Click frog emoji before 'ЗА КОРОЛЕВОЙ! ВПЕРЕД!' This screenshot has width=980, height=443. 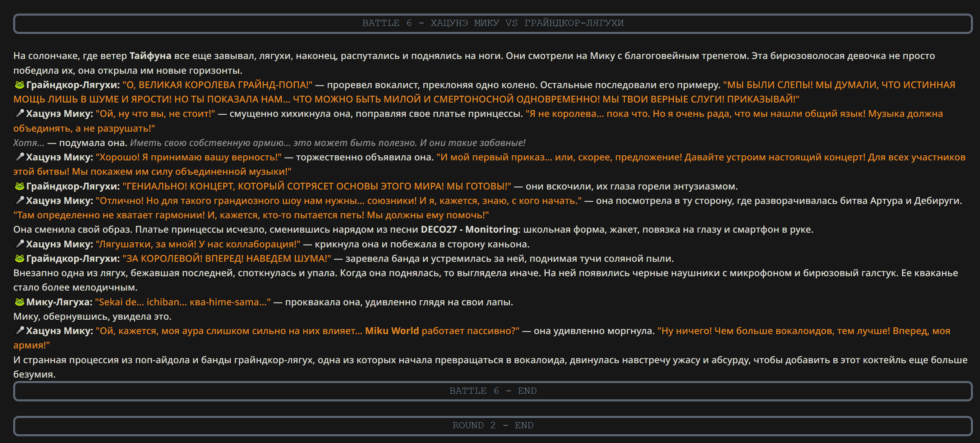click(x=19, y=259)
